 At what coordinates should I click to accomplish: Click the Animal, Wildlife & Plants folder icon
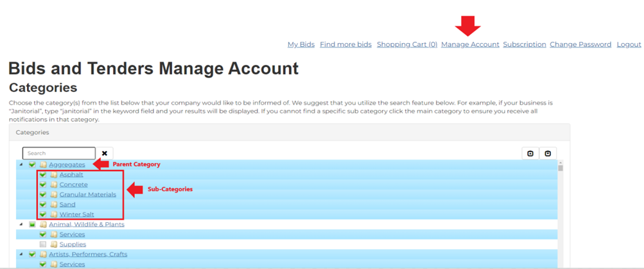click(43, 225)
